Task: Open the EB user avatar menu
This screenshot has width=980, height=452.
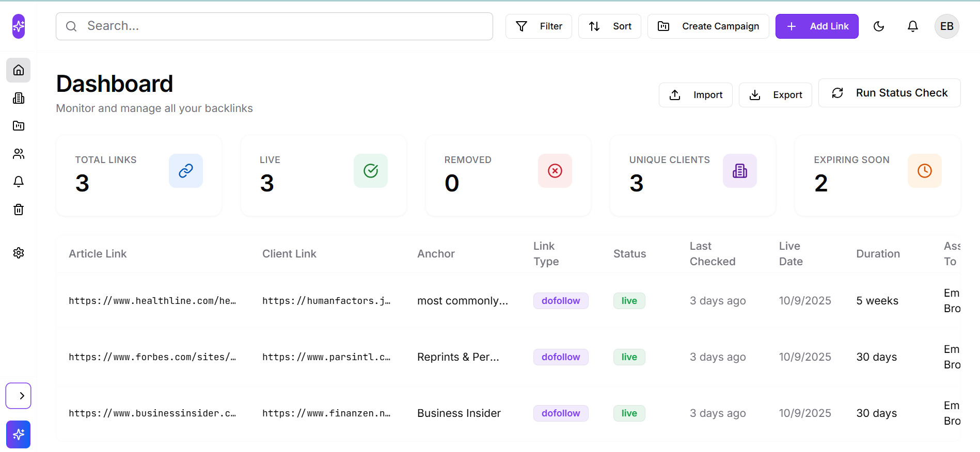Action: click(947, 26)
